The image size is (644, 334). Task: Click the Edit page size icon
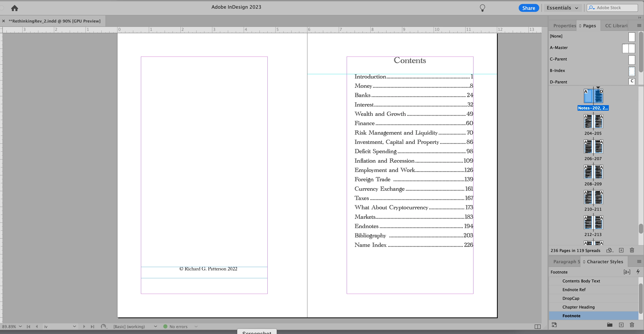[609, 250]
